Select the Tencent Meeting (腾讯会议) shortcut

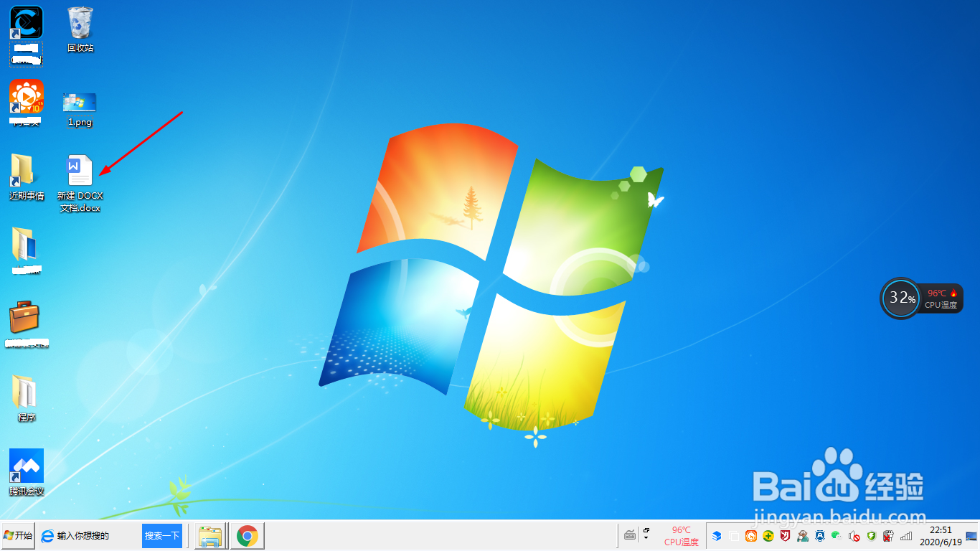pyautogui.click(x=27, y=472)
